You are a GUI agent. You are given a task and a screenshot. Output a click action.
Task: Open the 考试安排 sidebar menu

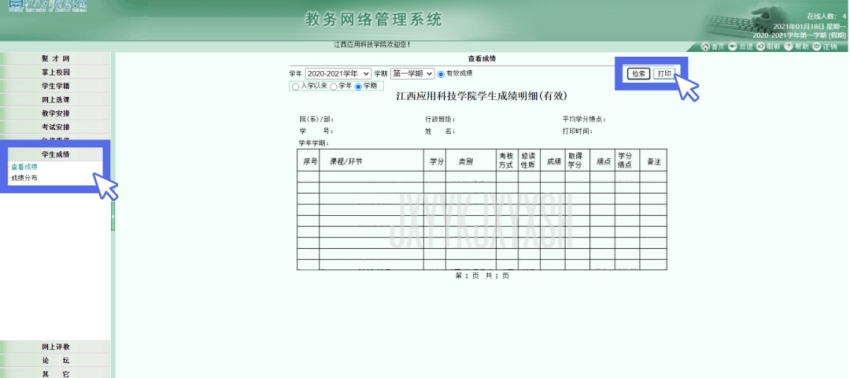point(55,127)
